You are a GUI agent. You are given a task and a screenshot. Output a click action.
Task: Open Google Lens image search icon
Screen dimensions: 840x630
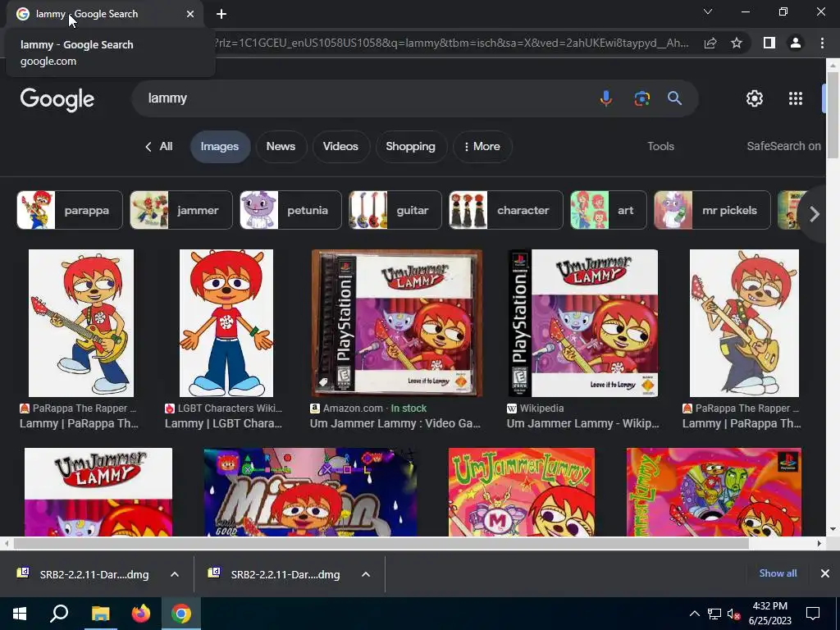(x=641, y=98)
